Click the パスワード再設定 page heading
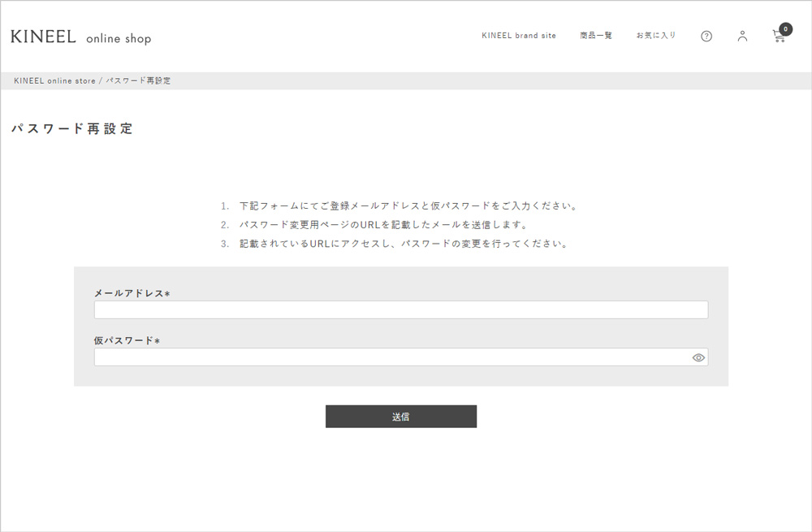This screenshot has width=812, height=532. click(x=72, y=129)
